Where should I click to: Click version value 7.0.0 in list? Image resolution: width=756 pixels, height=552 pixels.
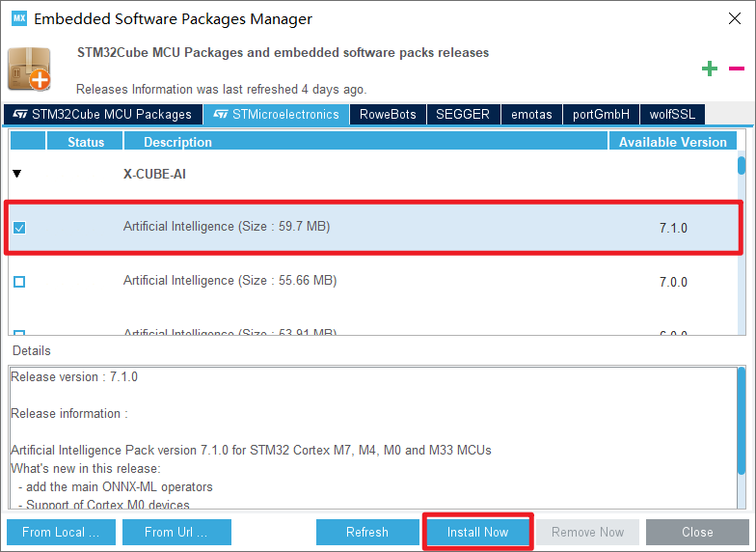673,282
